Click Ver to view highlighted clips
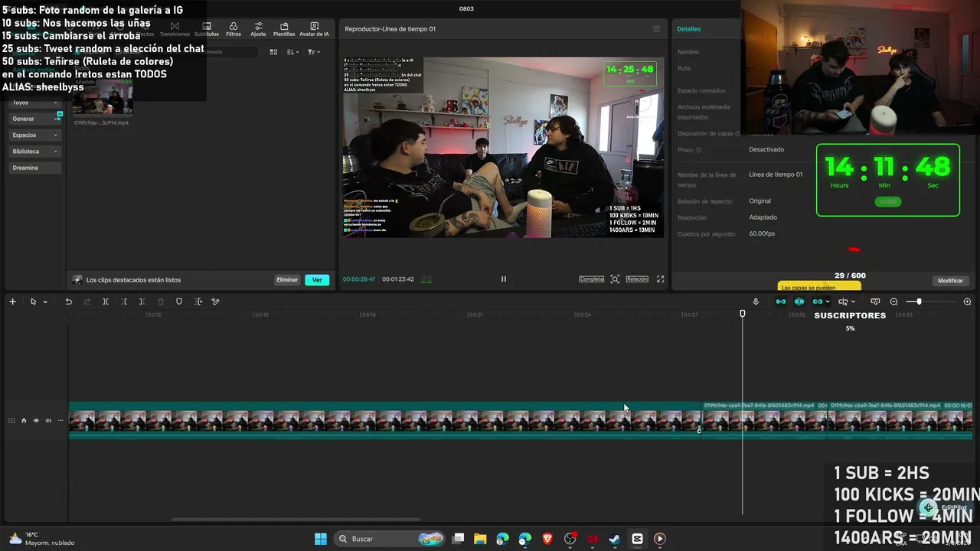Viewport: 980px width, 551px height. tap(317, 280)
